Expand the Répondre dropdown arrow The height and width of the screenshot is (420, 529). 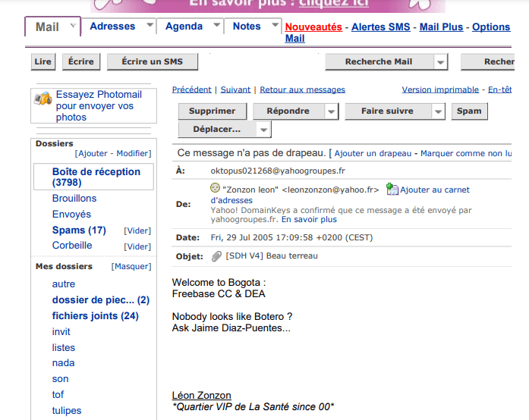[331, 111]
